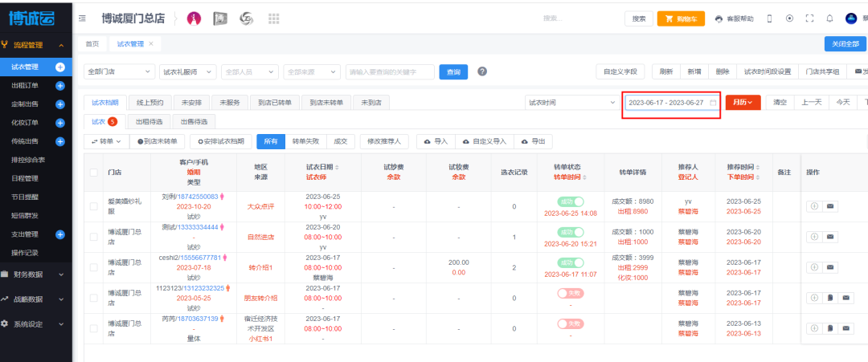This screenshot has width=868, height=362.
Task: Open the 全部人员 dropdown
Action: pos(250,72)
